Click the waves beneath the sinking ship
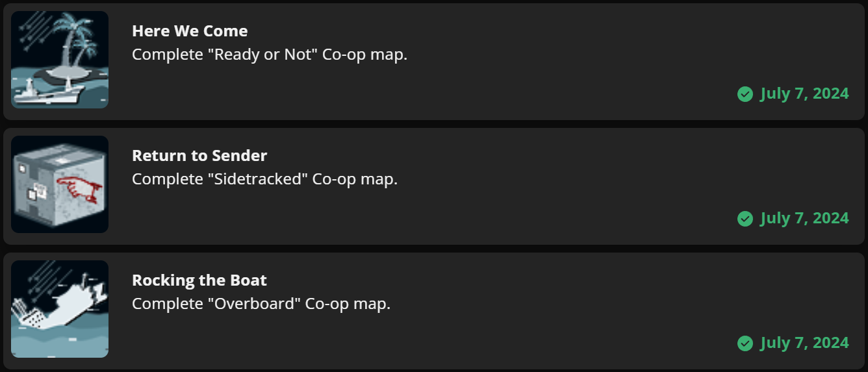Viewport: 868px width, 372px height. coord(60,344)
